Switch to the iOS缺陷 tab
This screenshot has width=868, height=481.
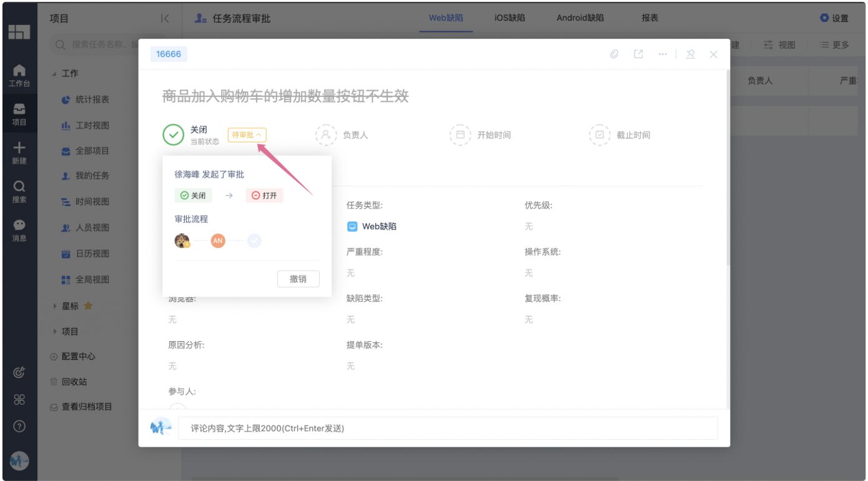(x=510, y=18)
